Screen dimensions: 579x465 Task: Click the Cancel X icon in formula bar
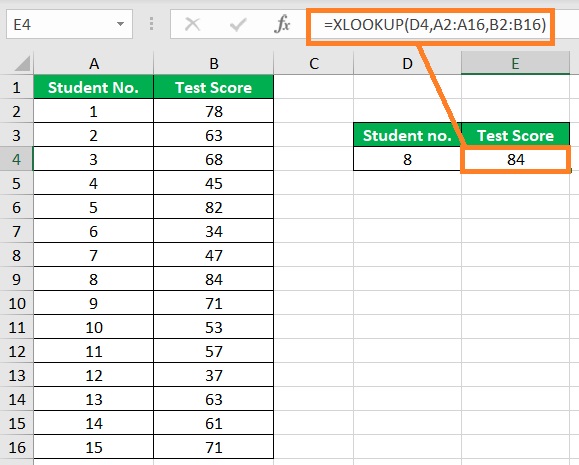click(x=192, y=25)
